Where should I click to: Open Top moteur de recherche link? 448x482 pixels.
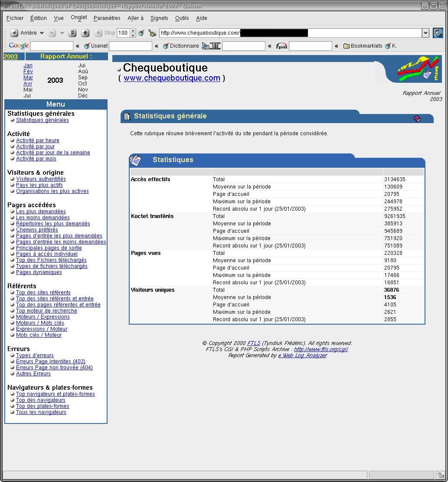coord(46,311)
